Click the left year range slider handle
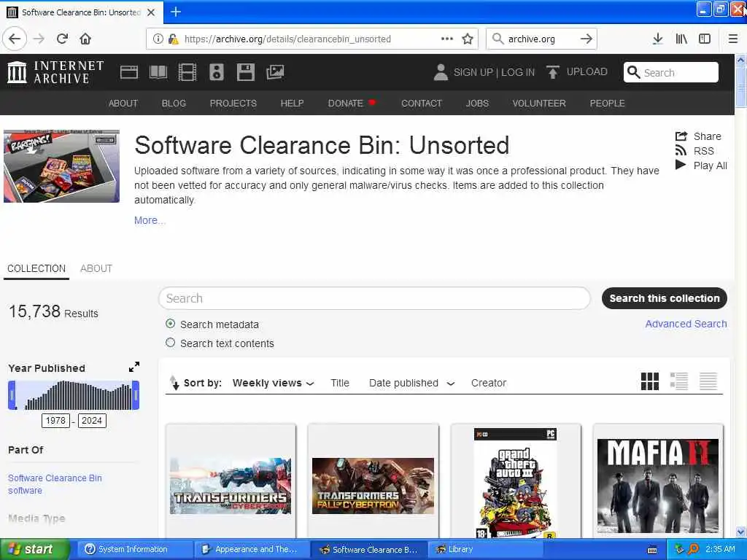The width and height of the screenshot is (747, 560). point(12,394)
